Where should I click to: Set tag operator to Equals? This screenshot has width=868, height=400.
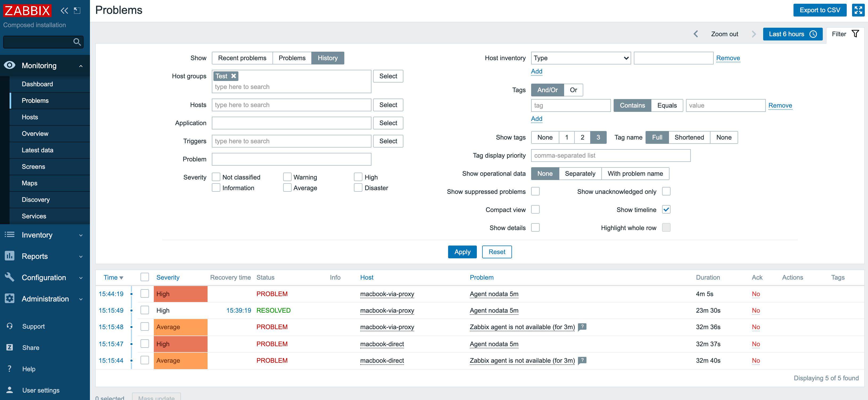[x=667, y=105]
